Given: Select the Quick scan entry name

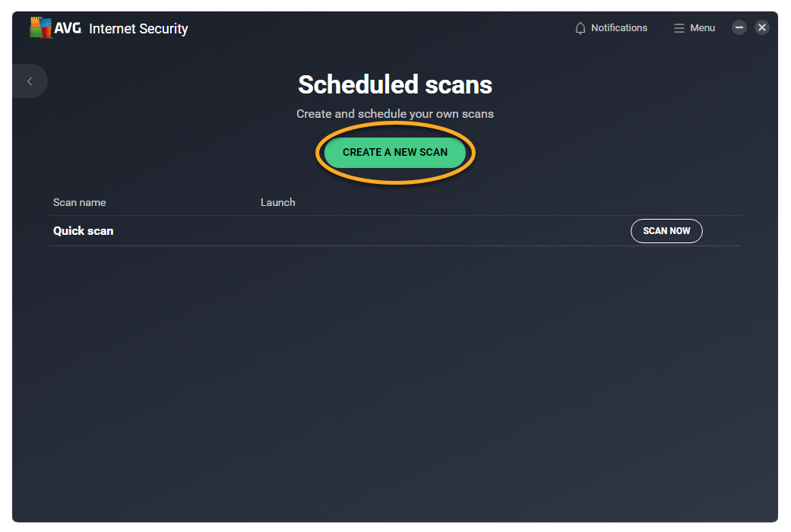Looking at the screenshot, I should click(x=84, y=231).
